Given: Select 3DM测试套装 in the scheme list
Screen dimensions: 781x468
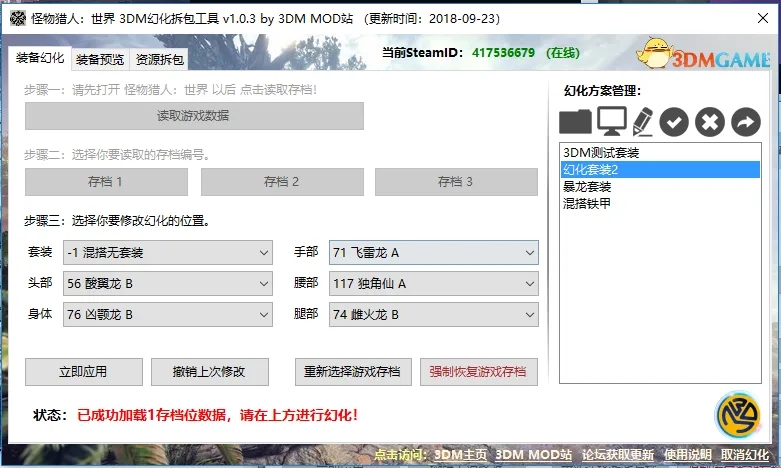Looking at the screenshot, I should point(660,152).
